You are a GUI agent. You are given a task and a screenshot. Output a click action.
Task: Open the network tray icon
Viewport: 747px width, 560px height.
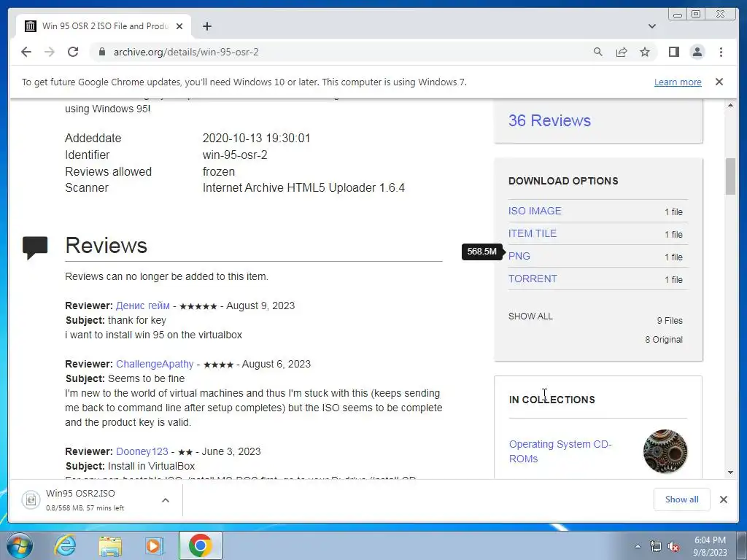[656, 547]
